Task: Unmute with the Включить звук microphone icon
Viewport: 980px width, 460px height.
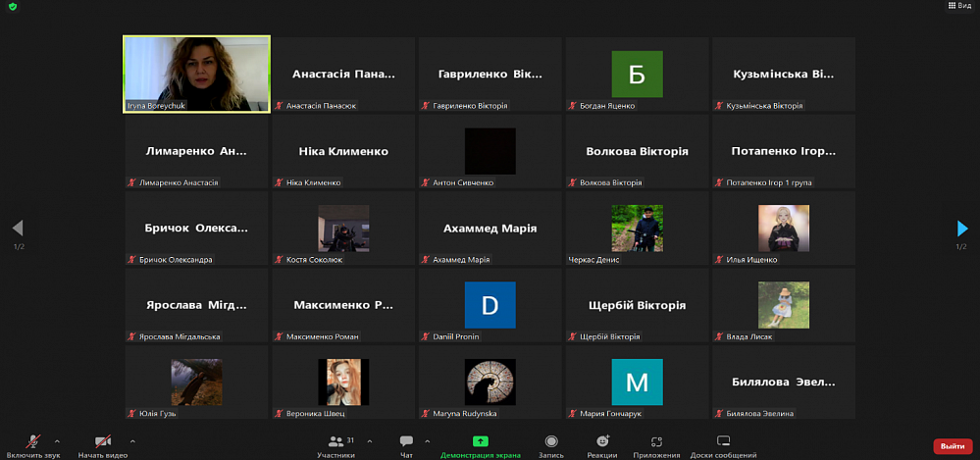Action: point(33,442)
